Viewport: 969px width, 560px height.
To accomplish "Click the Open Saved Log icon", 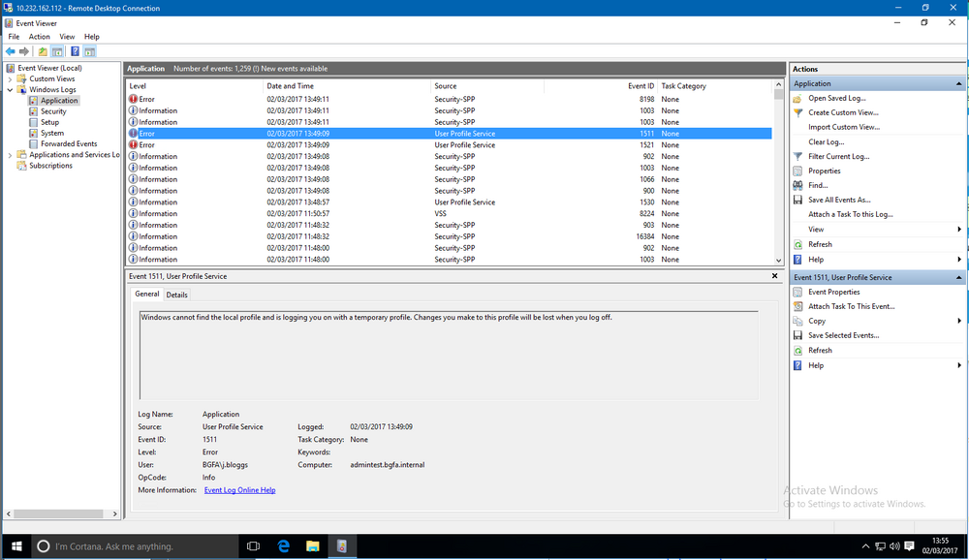I will pyautogui.click(x=797, y=98).
